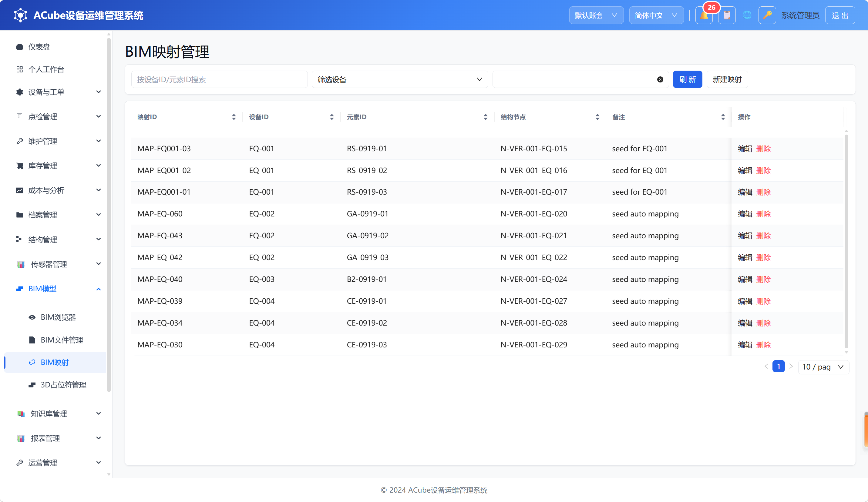Go to next page arrow
Image resolution: width=868 pixels, height=502 pixels.
(x=791, y=366)
